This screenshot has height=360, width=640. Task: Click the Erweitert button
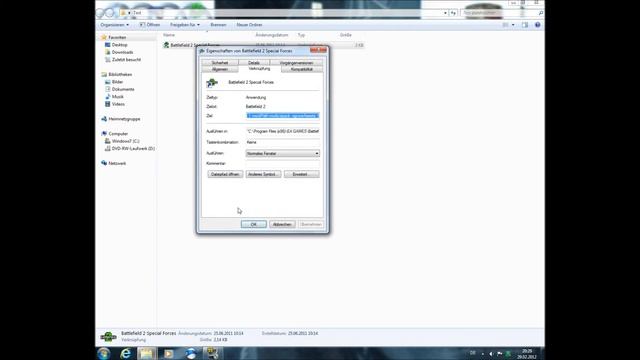pyautogui.click(x=302, y=174)
